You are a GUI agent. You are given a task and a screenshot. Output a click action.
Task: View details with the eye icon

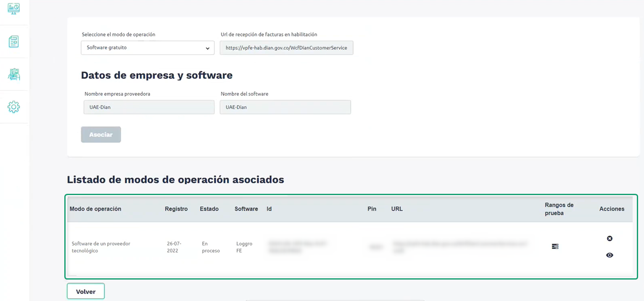click(x=610, y=255)
